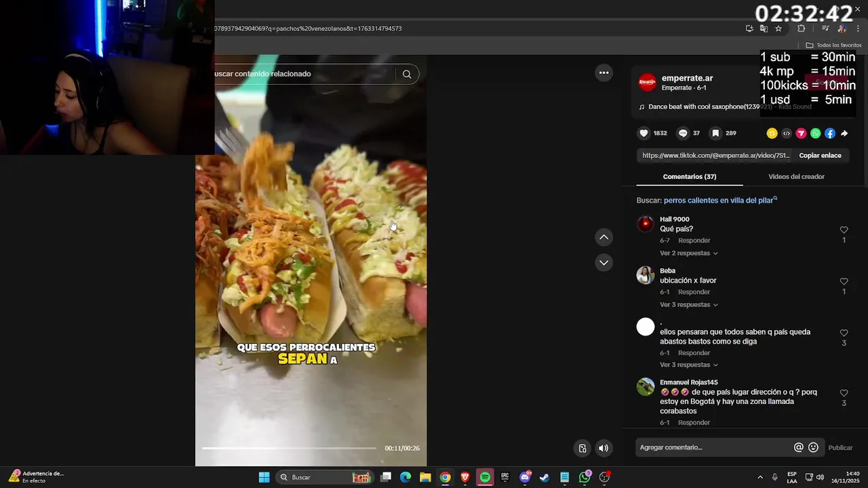Open the three-dot video options menu
The height and width of the screenshot is (488, 868).
[x=604, y=73]
